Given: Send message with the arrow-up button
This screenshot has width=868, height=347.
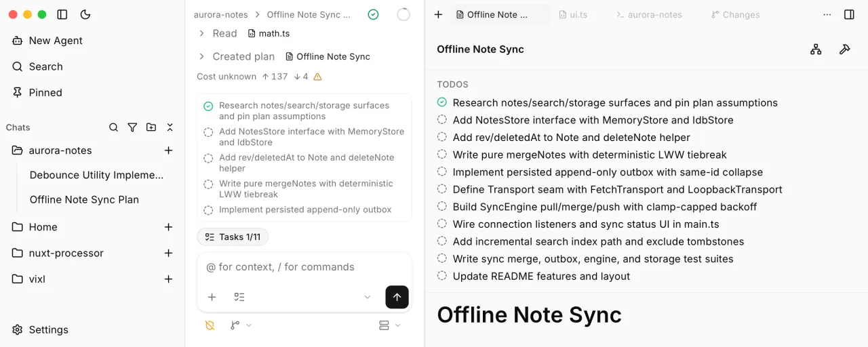Looking at the screenshot, I should (397, 297).
